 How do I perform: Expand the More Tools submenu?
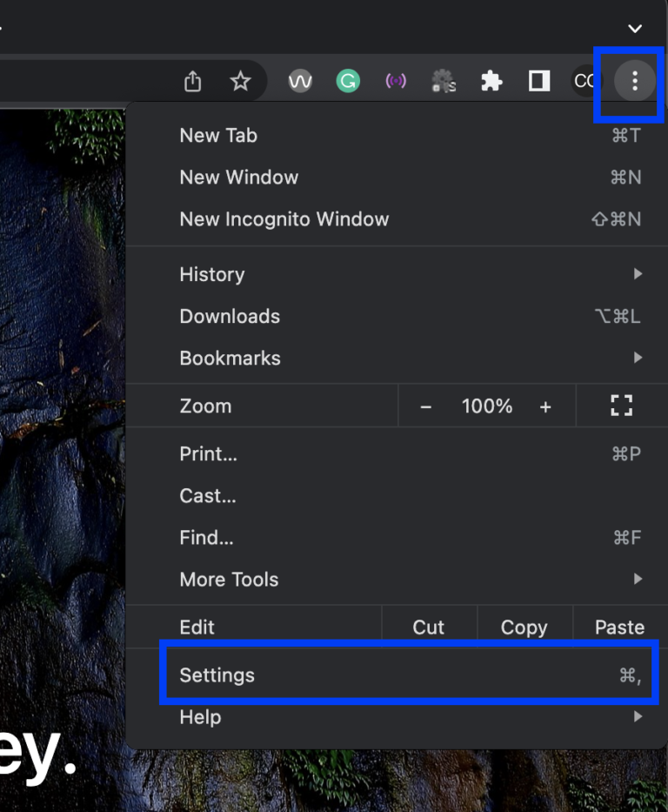[397, 580]
